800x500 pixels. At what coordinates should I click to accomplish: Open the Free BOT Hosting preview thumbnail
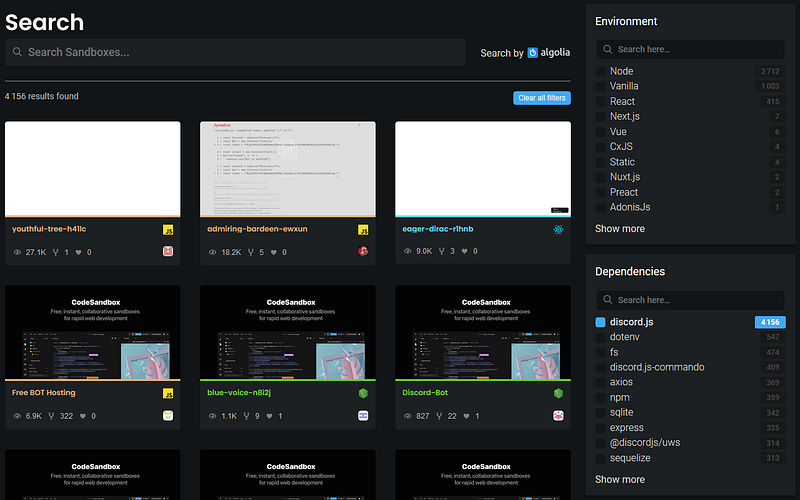coord(92,333)
